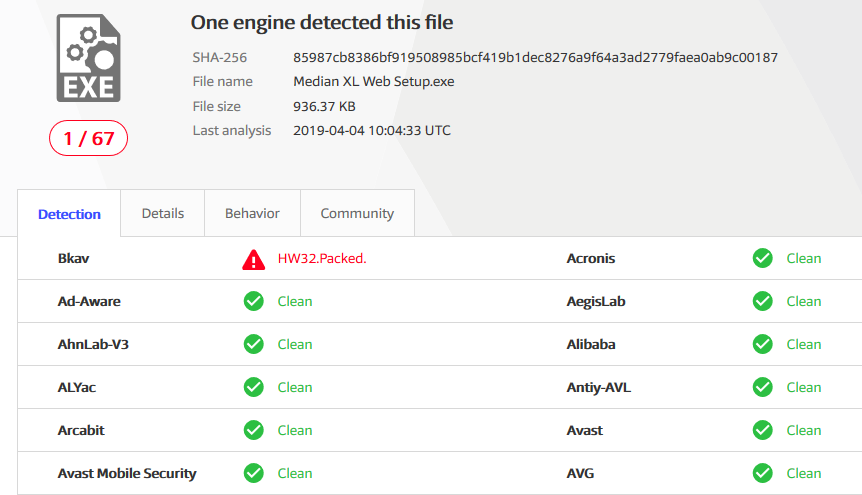Viewport: 862px width, 495px height.
Task: Click green check icon for Antiy-AVL
Action: click(x=762, y=387)
